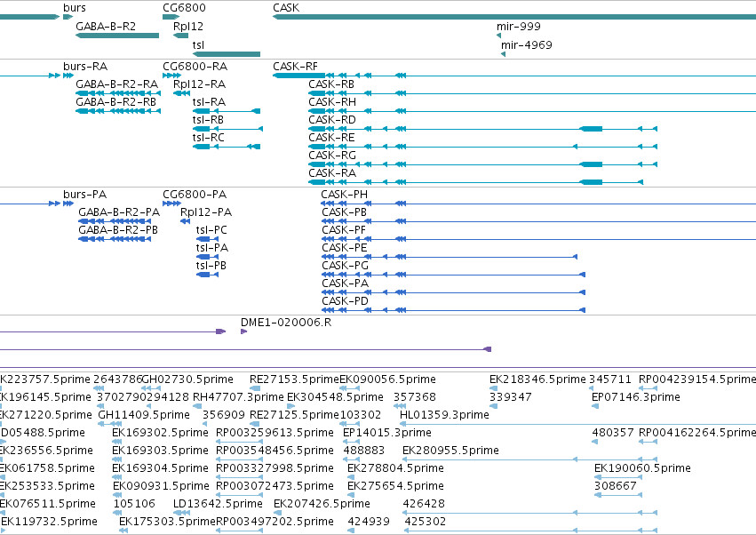Click the CASK-RB transcript label

(x=331, y=84)
